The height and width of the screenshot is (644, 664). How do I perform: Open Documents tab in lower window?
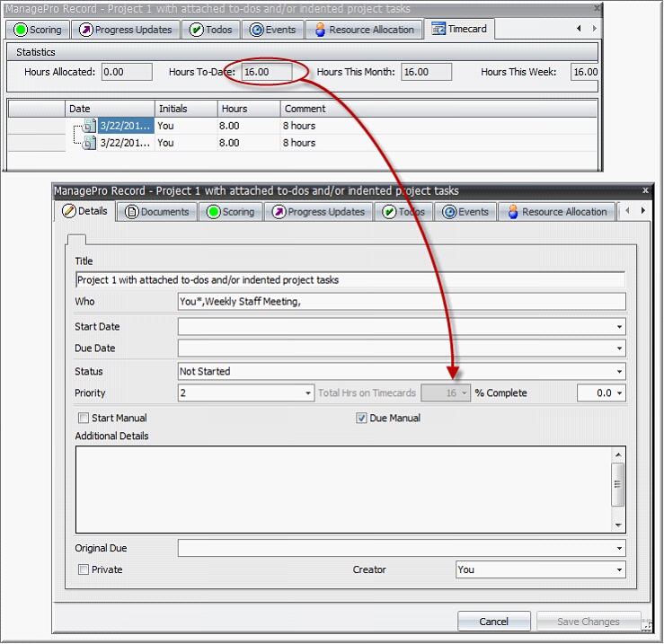157,212
